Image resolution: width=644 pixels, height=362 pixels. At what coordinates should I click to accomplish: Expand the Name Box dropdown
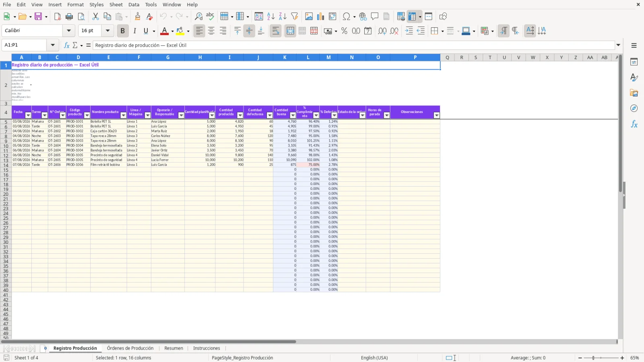(53, 45)
